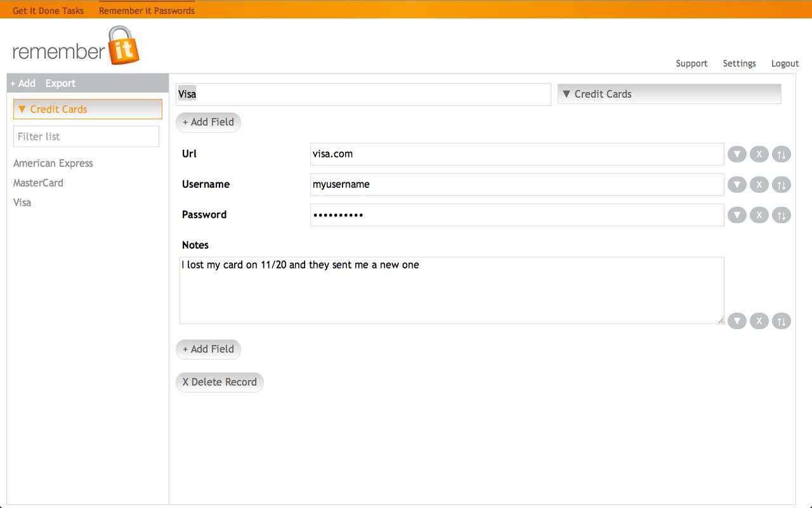The height and width of the screenshot is (508, 812).
Task: Click Export in the sidebar header
Action: (60, 83)
